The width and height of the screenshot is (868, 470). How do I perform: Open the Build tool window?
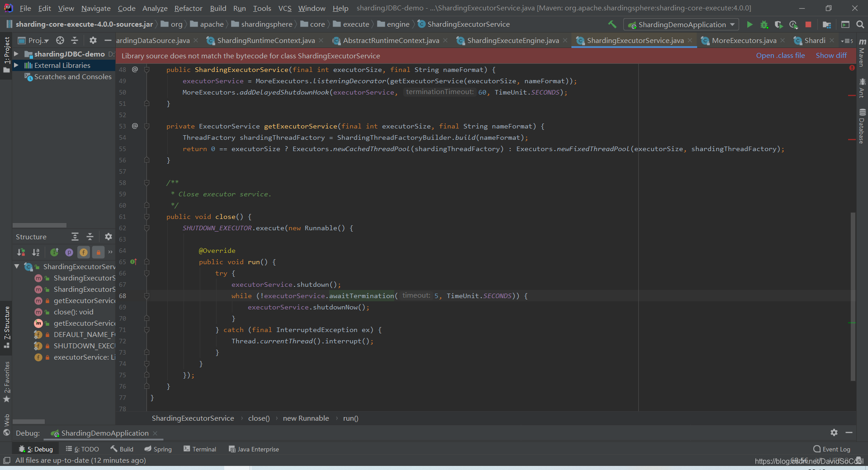122,449
